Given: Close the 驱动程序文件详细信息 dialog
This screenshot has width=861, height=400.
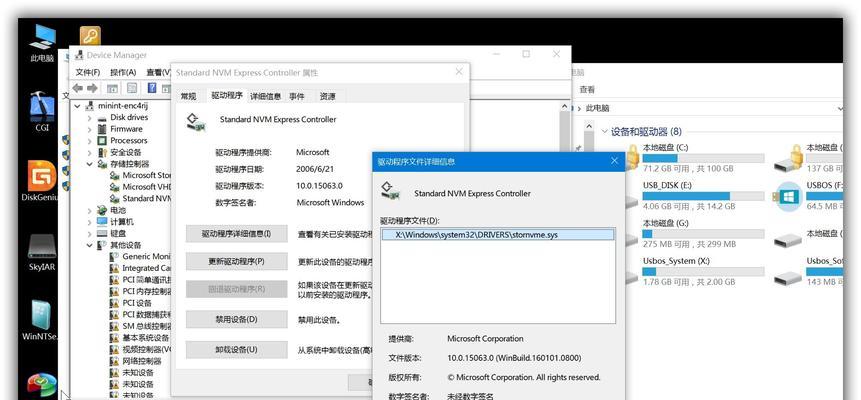Looking at the screenshot, I should click(x=614, y=161).
